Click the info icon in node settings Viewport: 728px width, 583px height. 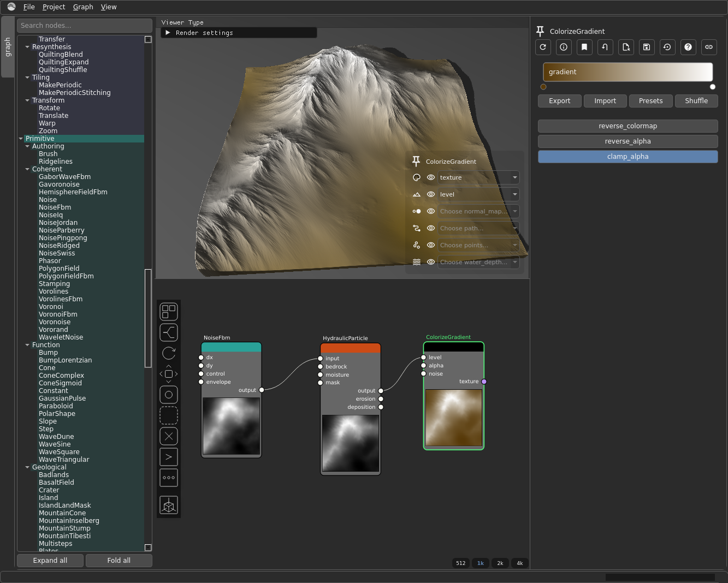(x=564, y=47)
